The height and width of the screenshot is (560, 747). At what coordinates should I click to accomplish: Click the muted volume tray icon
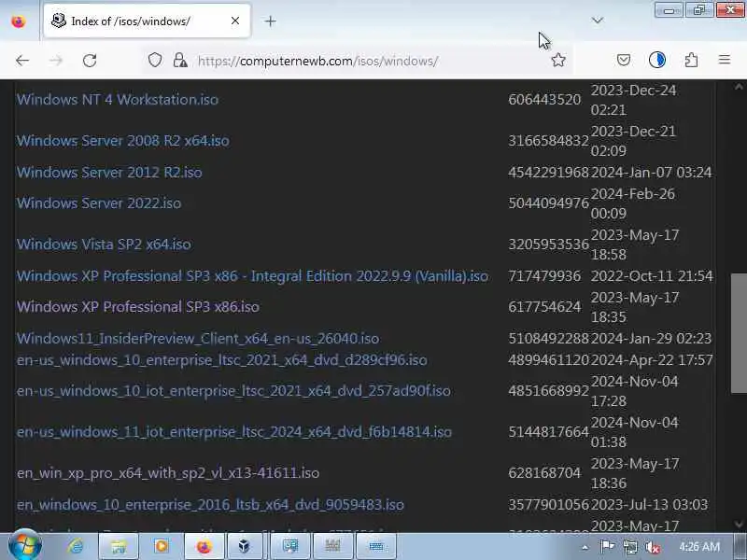[652, 547]
